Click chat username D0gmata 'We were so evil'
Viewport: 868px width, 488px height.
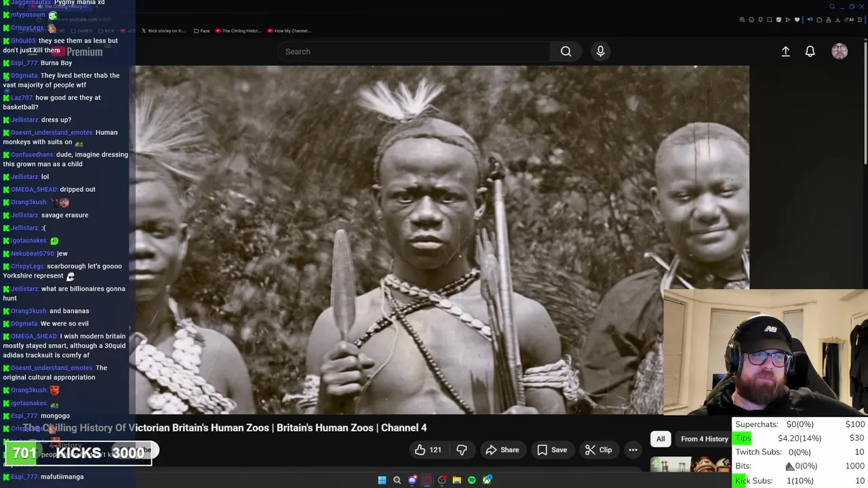pyautogui.click(x=24, y=324)
